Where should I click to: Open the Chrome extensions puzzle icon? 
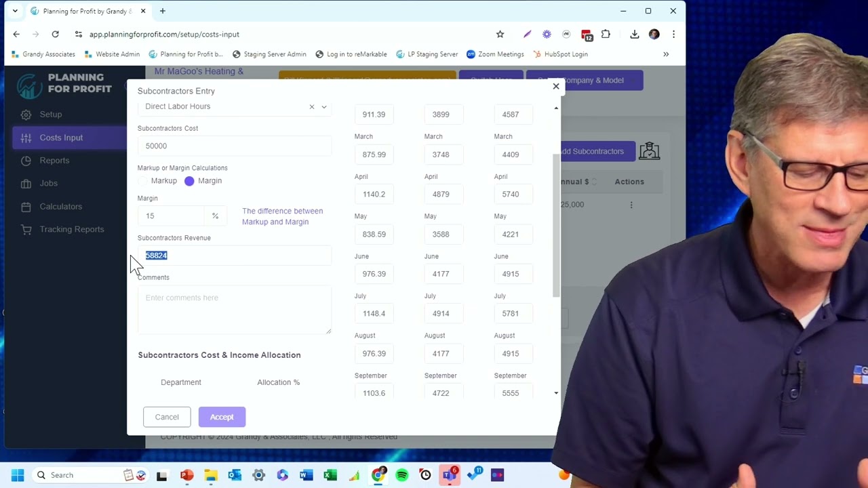pos(606,35)
